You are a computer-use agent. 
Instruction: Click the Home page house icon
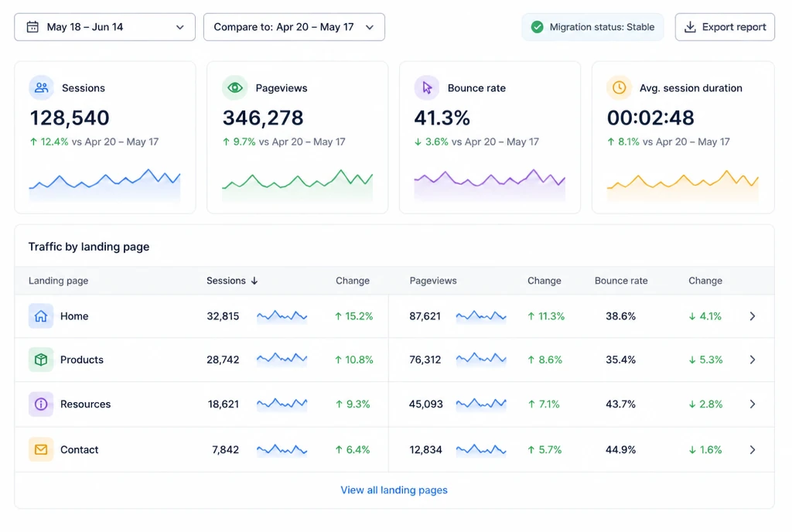pos(41,316)
